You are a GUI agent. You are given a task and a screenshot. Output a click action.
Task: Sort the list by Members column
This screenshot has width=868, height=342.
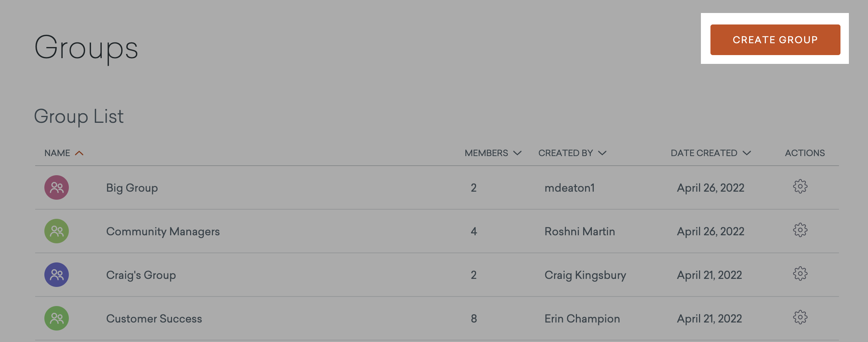[493, 153]
